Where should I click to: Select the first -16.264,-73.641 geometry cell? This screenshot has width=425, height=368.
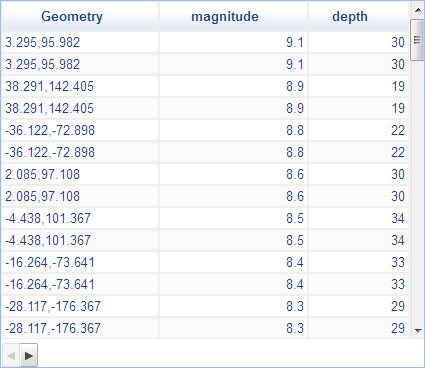80,262
